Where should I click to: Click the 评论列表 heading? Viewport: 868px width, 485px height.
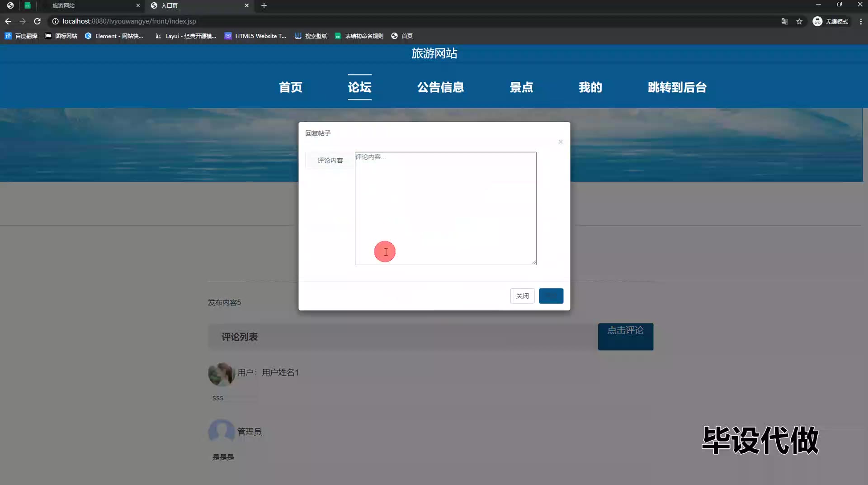(x=240, y=337)
